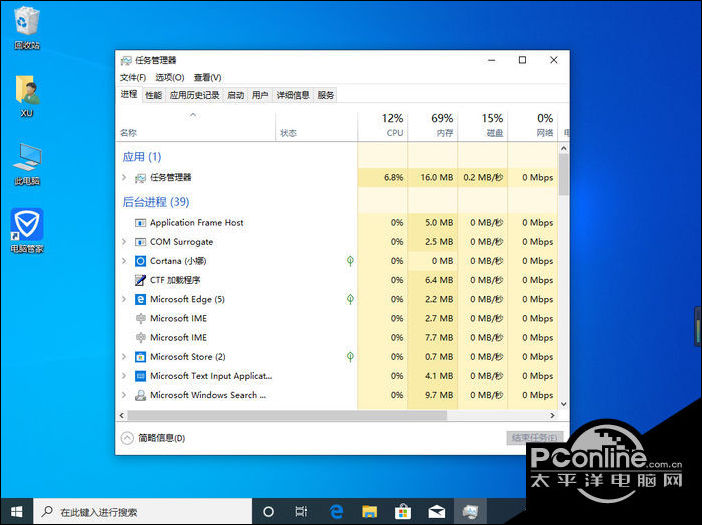Switch to the 用户 tab
702x525 pixels.
click(260, 95)
